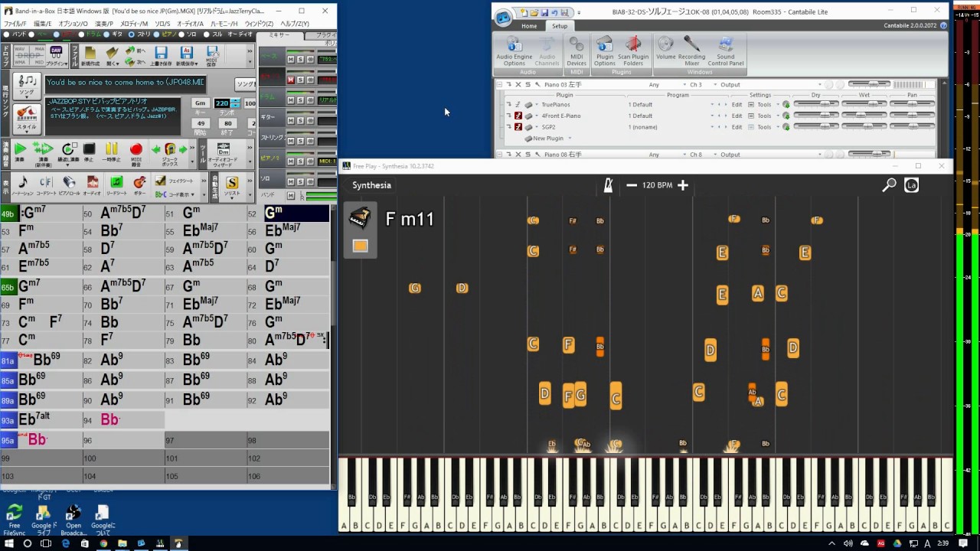Viewport: 980px width, 551px height.
Task: Select the ドラム track radio button
Action: point(82,34)
